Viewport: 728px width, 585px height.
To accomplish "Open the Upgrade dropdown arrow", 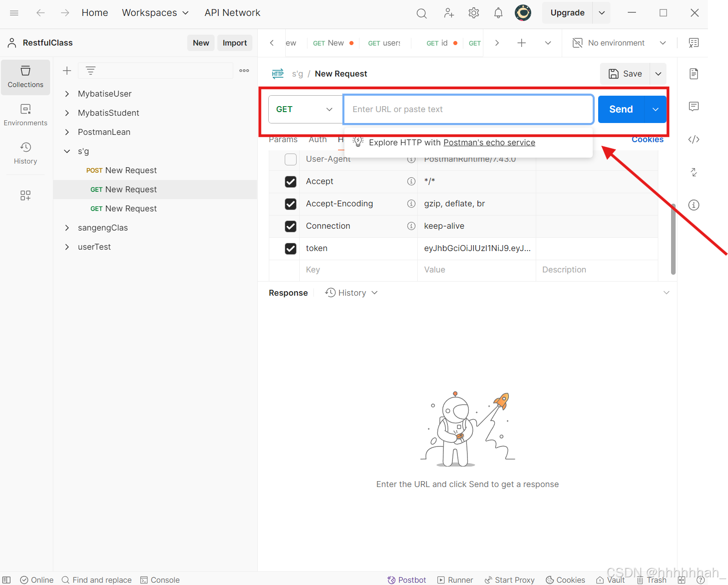I will [602, 13].
